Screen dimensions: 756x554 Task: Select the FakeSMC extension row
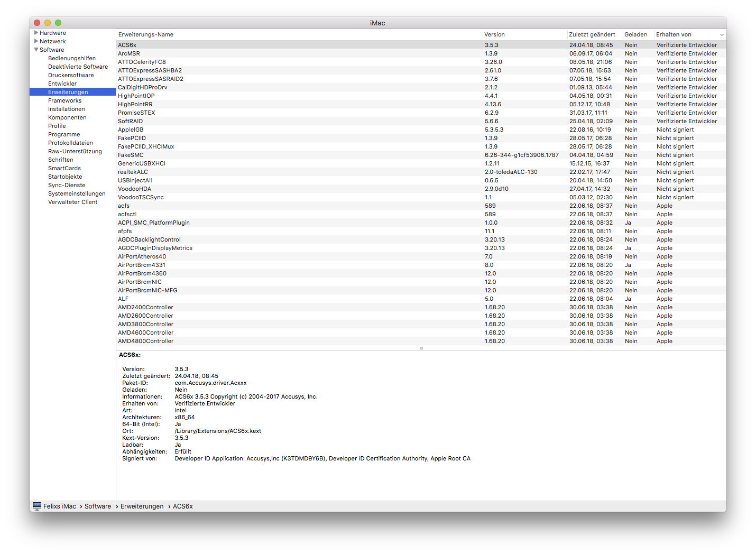point(421,155)
